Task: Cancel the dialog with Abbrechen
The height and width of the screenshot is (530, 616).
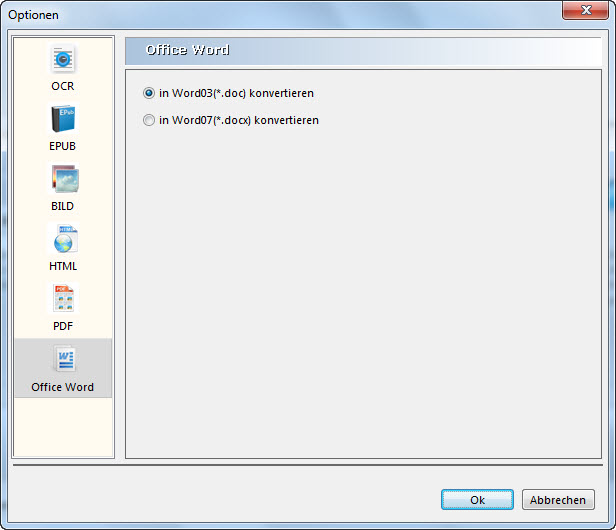Action: click(558, 499)
